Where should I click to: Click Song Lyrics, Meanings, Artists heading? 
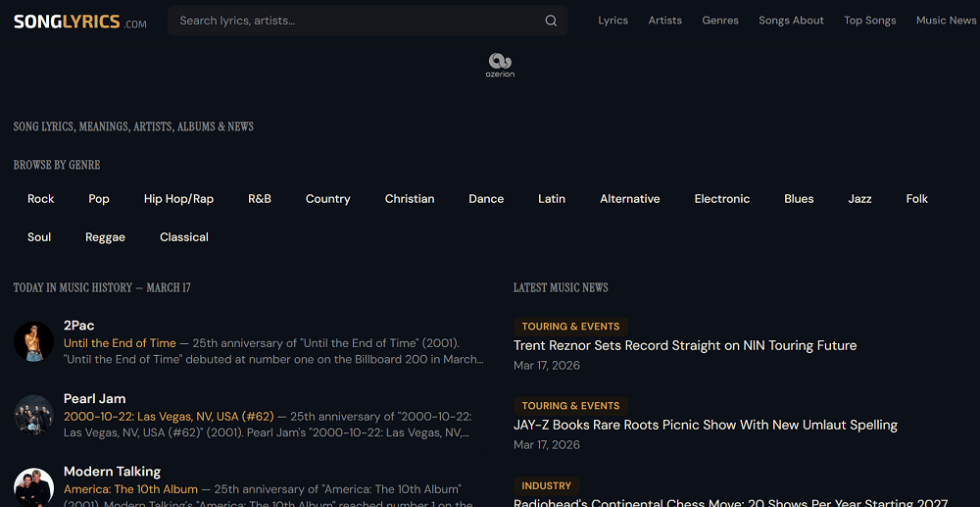click(x=133, y=127)
